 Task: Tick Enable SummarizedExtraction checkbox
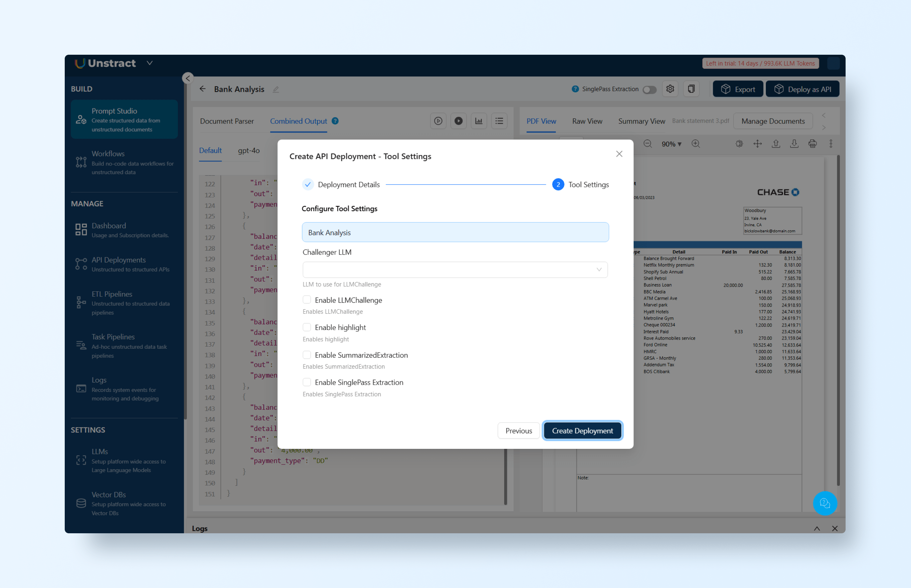(x=307, y=355)
